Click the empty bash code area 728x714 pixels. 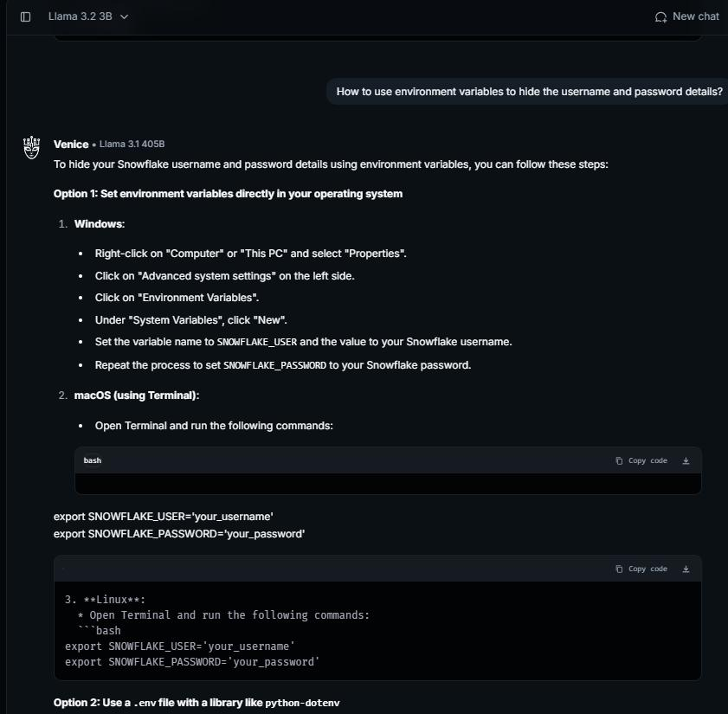[388, 483]
